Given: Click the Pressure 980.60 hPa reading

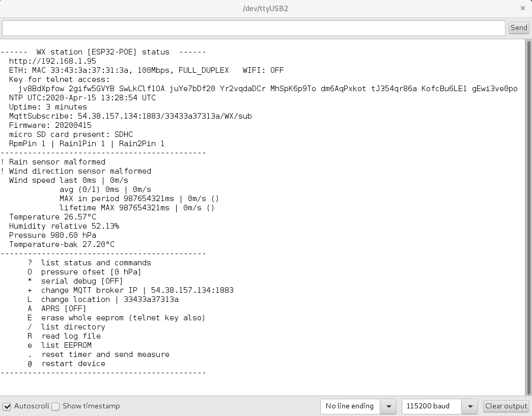Looking at the screenshot, I should pyautogui.click(x=52, y=235).
